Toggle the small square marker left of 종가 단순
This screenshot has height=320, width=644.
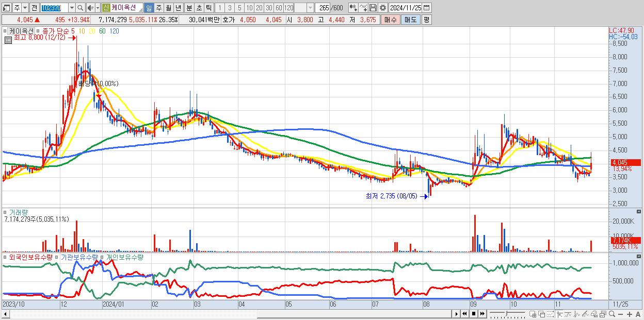(38, 31)
